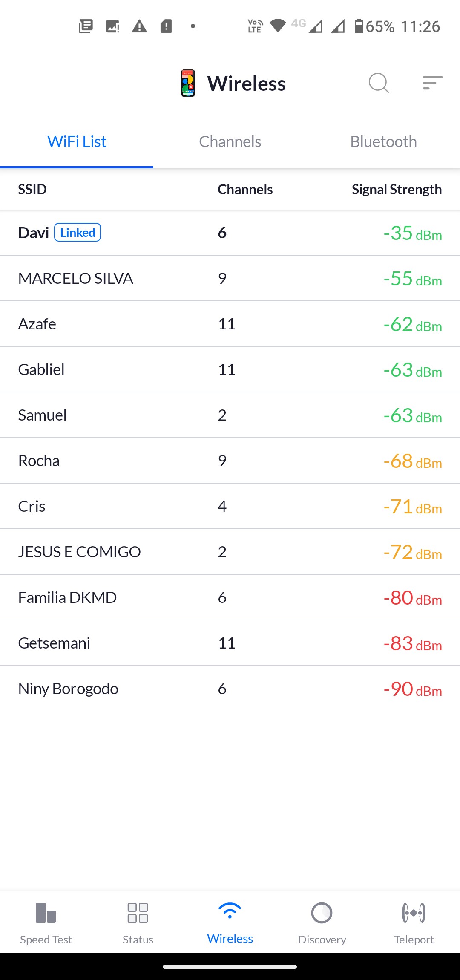Tap the phone device icon beside Wireless

point(188,83)
